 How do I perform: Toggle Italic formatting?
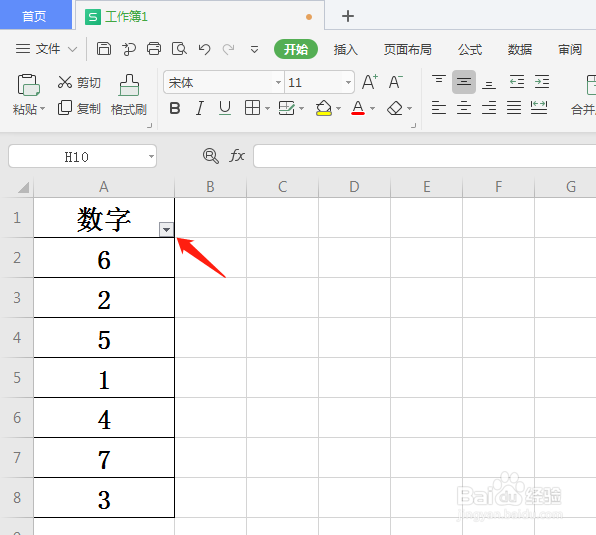coord(200,108)
